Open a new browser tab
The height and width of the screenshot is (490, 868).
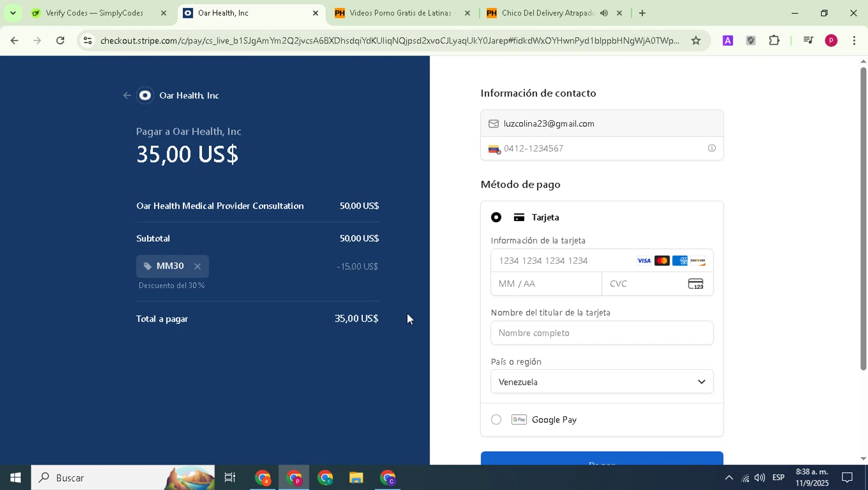click(x=642, y=13)
